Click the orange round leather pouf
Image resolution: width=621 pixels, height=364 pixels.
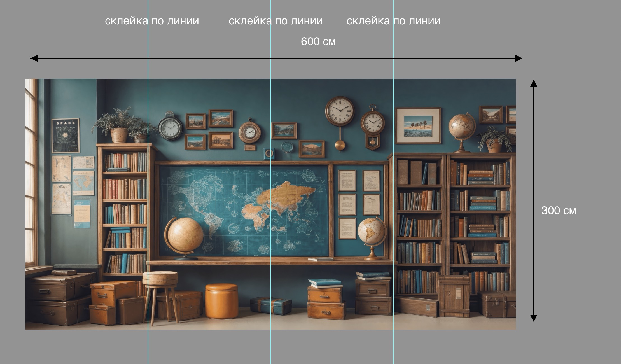[x=221, y=301]
